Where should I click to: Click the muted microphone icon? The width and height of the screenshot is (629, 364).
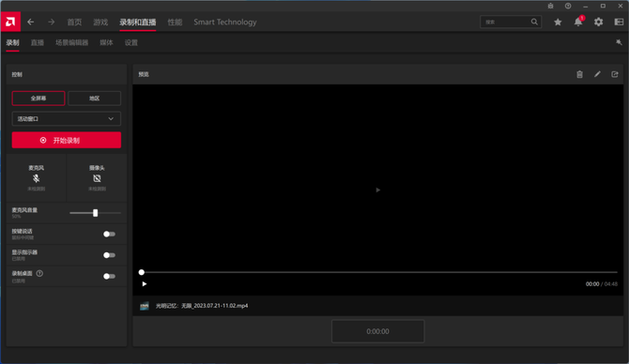tap(36, 178)
